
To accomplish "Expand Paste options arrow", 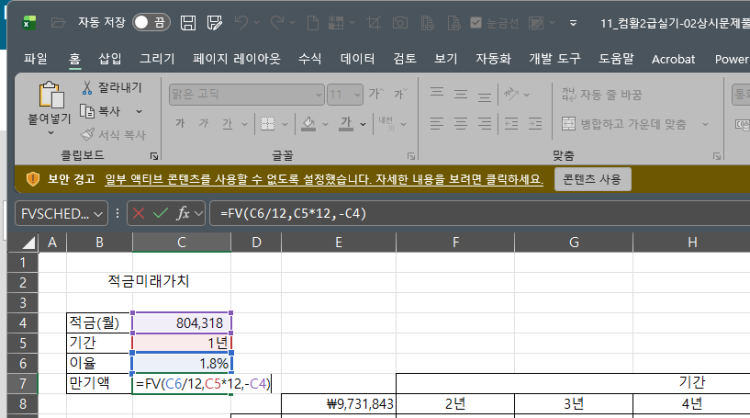I will click(51, 132).
